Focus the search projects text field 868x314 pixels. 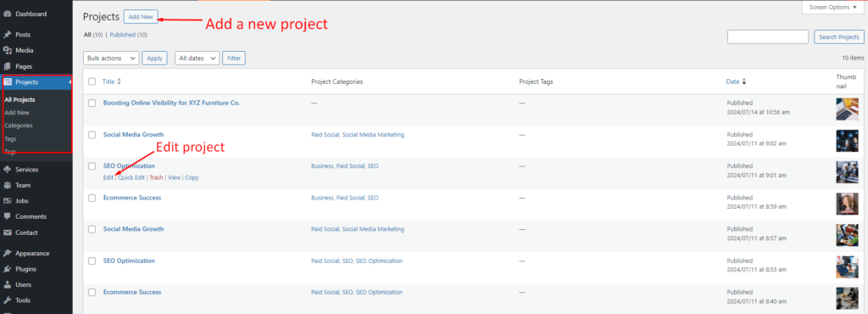coord(768,37)
